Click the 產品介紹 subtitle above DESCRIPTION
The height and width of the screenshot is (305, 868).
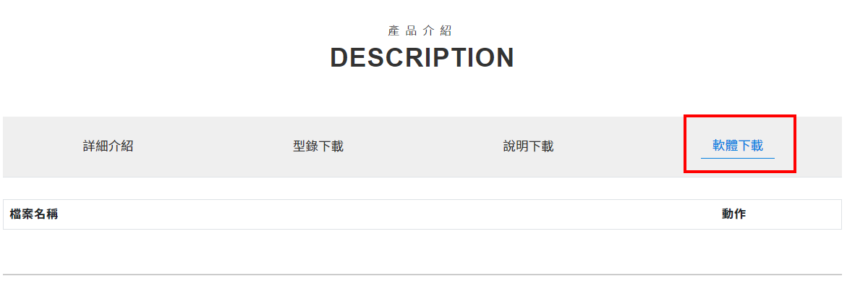pyautogui.click(x=420, y=31)
